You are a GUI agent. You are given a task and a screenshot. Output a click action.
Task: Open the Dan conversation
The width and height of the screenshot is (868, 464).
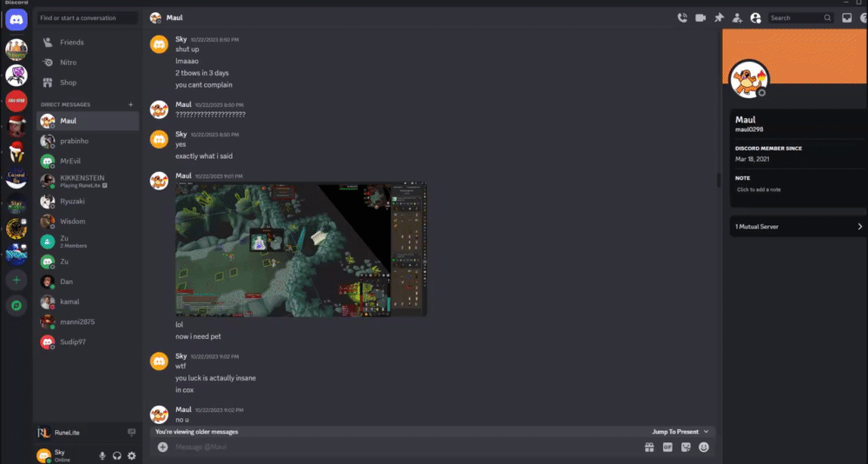[88, 282]
